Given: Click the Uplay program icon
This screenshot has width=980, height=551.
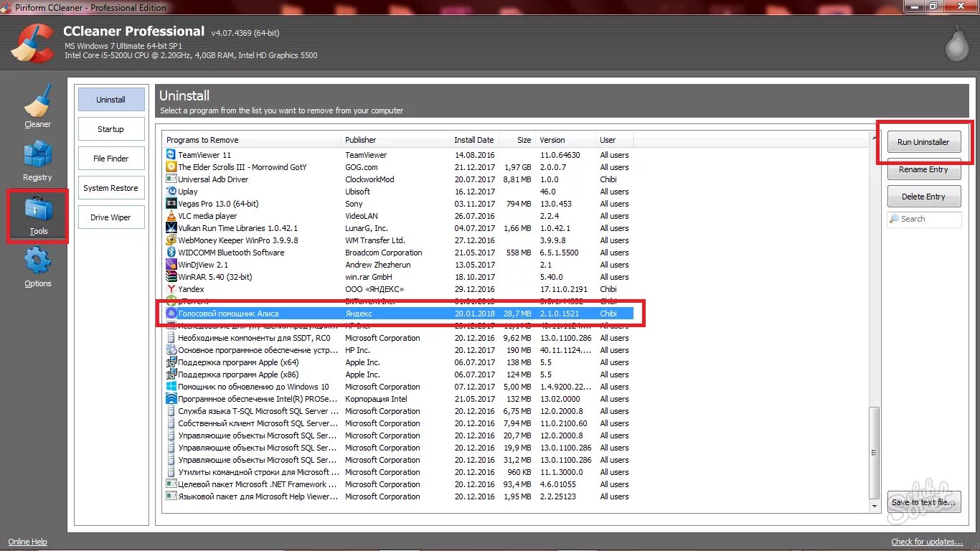Looking at the screenshot, I should click(171, 192).
